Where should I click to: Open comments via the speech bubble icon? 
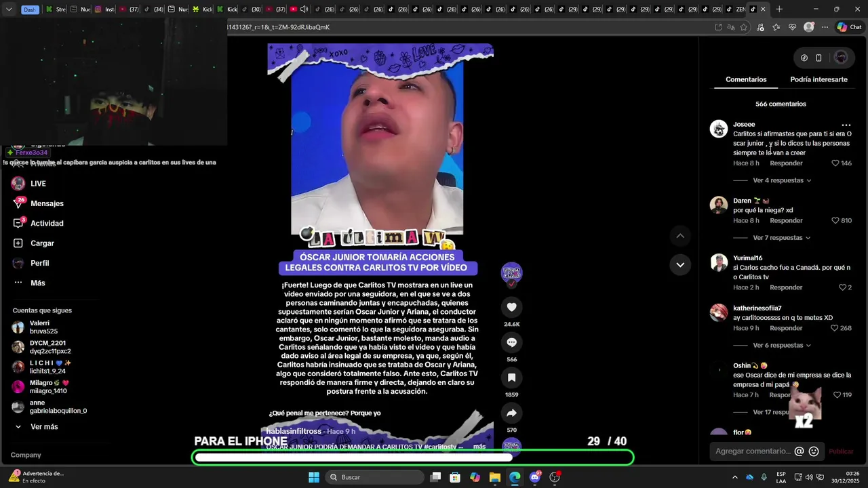(x=511, y=342)
